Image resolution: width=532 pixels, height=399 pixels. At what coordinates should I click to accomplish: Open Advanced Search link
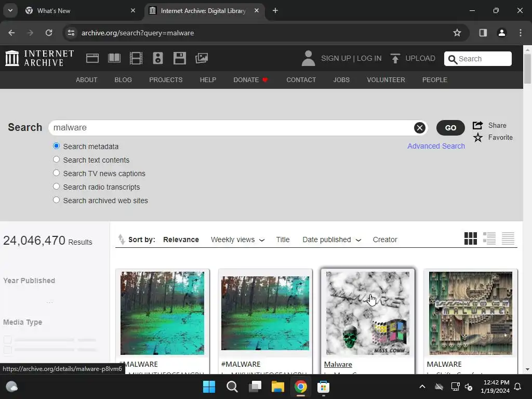(x=436, y=146)
